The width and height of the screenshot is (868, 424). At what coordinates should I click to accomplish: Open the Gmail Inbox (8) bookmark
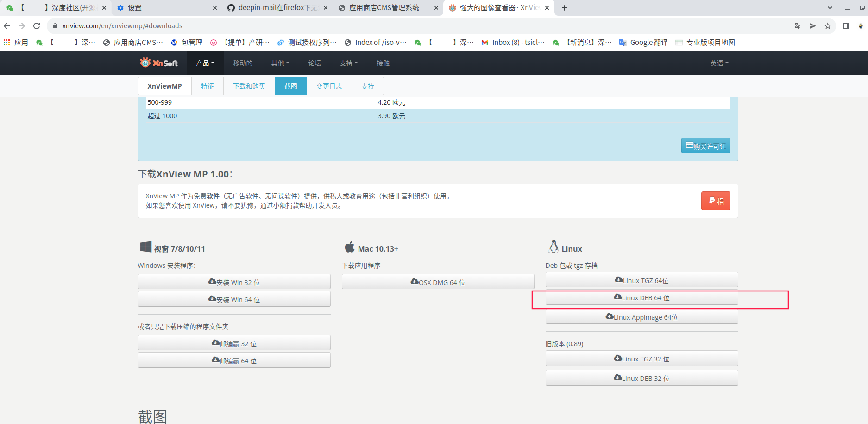pos(513,43)
